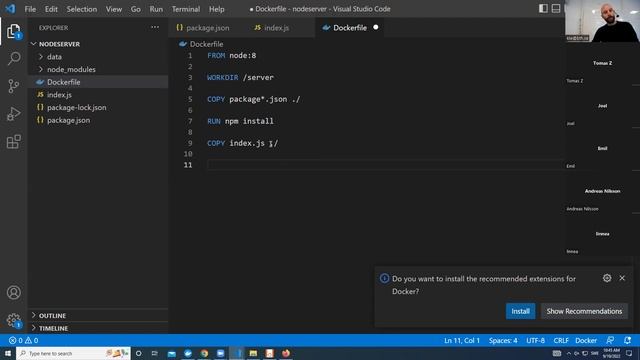Open the View menu
The width and height of the screenshot is (640, 360).
[x=114, y=9]
